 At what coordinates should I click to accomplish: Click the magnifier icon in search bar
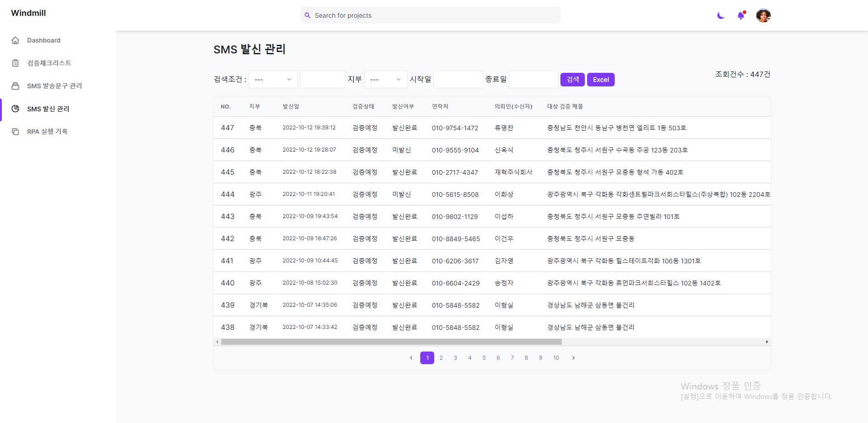tap(308, 15)
